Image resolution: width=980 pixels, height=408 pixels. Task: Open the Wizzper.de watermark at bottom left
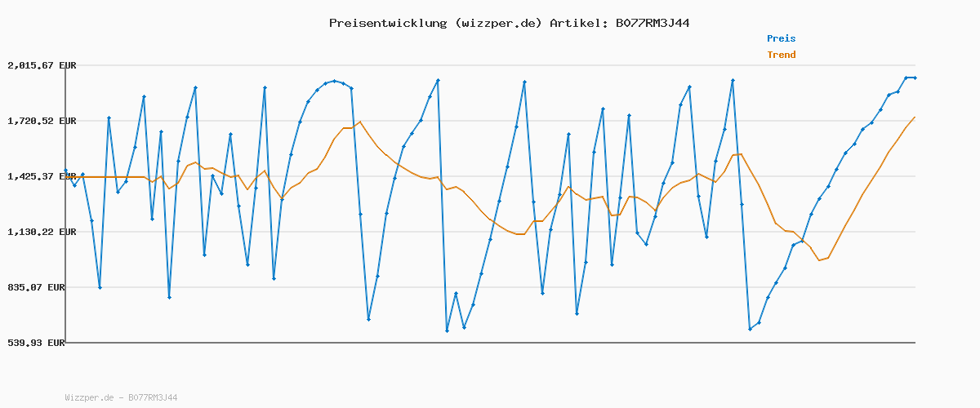click(x=121, y=397)
